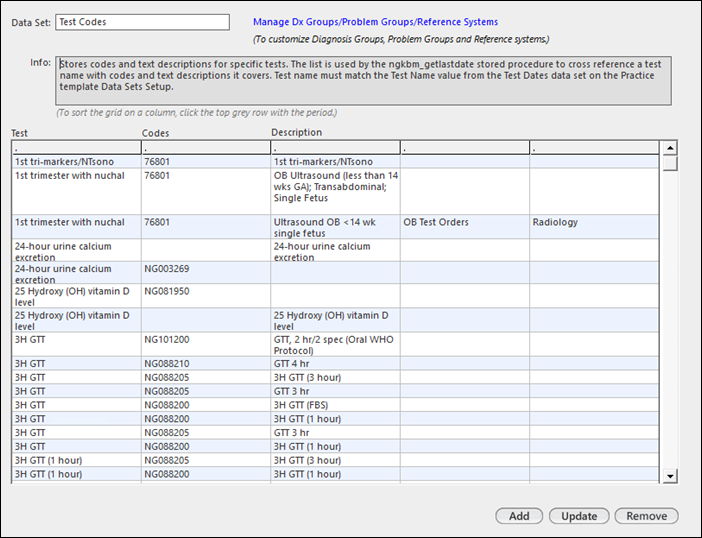
Task: Select the Radiology cell
Action: (x=594, y=226)
